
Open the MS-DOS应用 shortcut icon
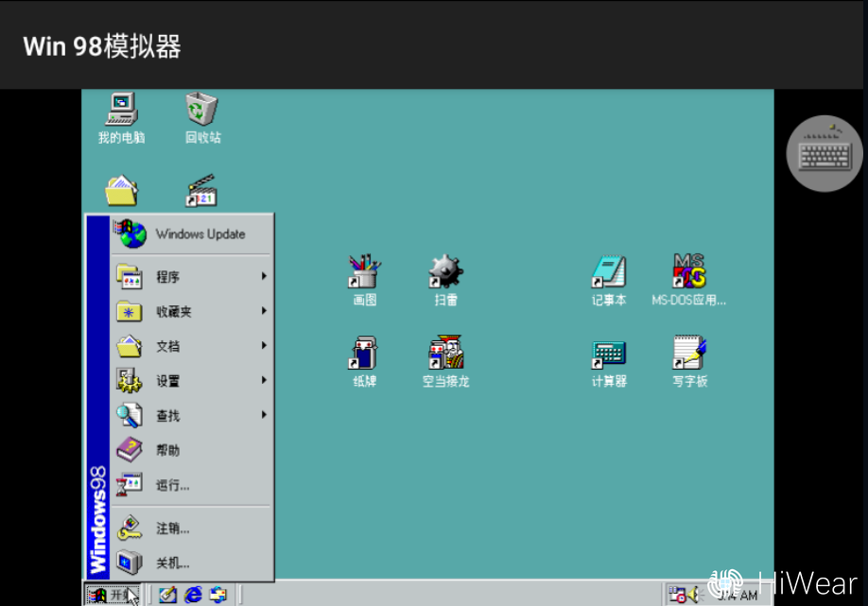pos(689,272)
